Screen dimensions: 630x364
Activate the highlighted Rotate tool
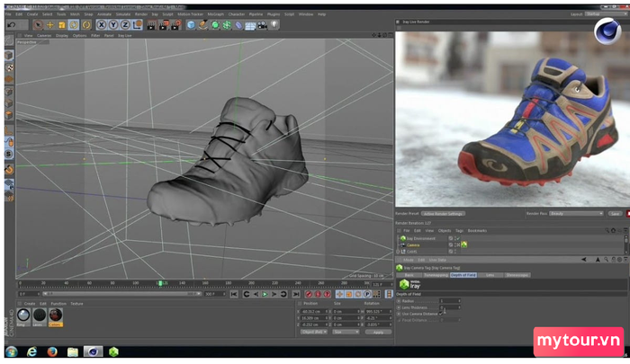pos(74,25)
